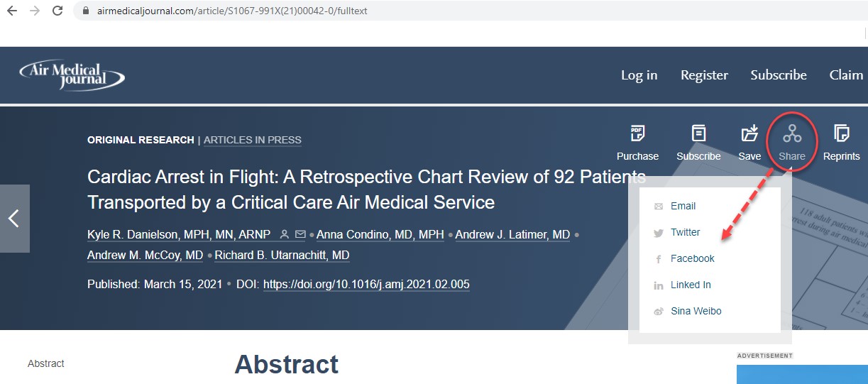Click author Anna Condino, MD, MPH
This screenshot has width=868, height=384.
380,234
